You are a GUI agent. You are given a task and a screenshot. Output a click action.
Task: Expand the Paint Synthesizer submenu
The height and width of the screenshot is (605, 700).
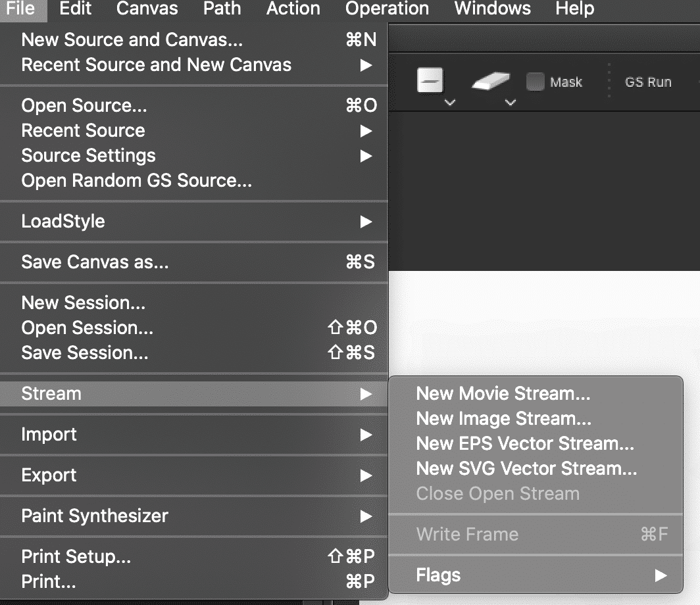tap(193, 516)
